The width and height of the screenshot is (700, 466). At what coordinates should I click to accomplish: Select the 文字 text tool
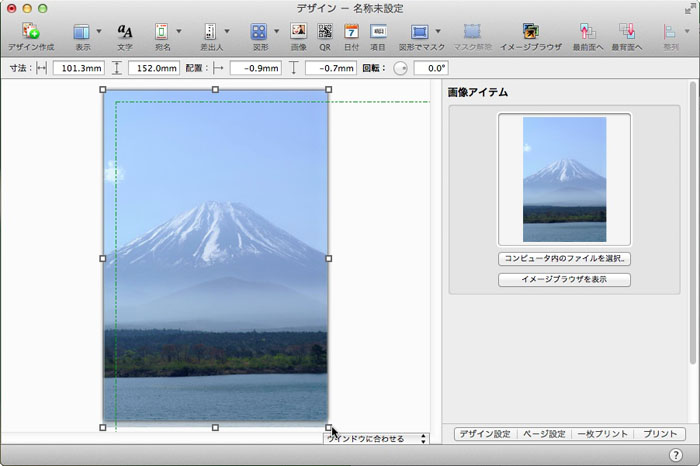tap(125, 32)
